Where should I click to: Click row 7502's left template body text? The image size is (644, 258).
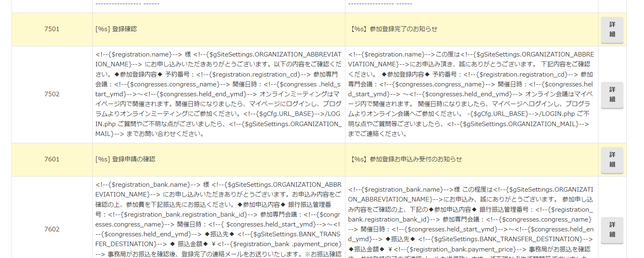click(218, 94)
